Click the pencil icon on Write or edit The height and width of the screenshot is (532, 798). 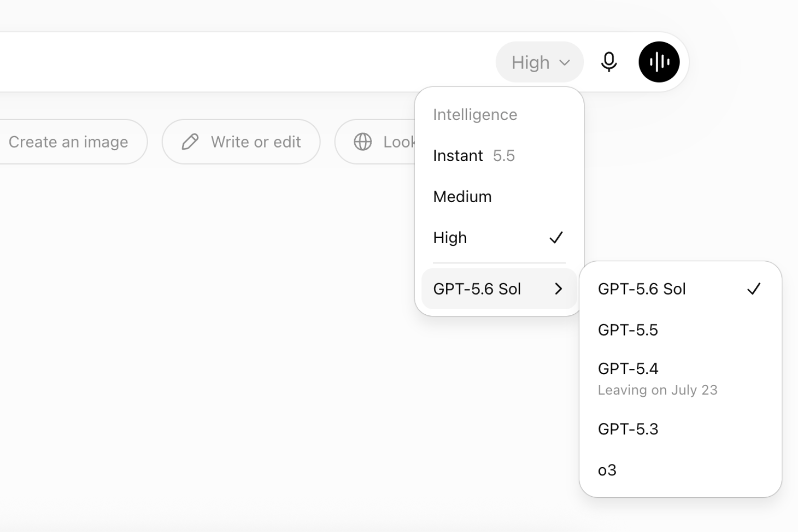[x=190, y=142]
